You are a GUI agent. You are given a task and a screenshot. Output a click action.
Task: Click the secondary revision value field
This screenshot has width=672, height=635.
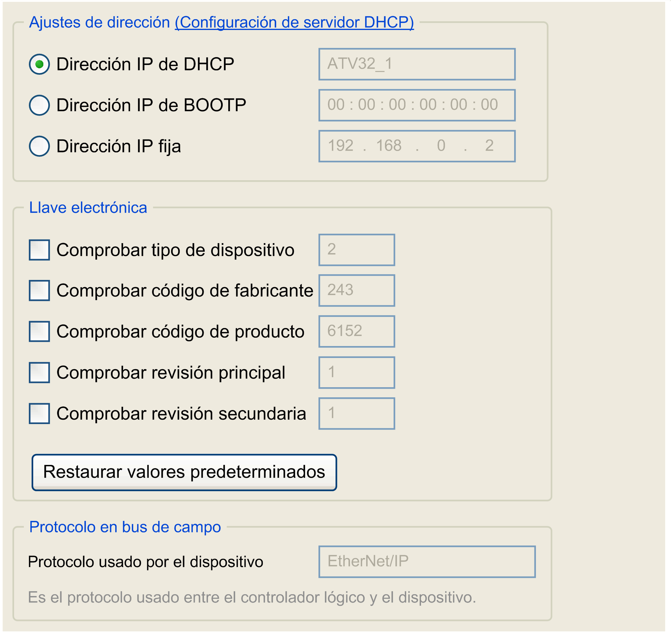(x=356, y=413)
